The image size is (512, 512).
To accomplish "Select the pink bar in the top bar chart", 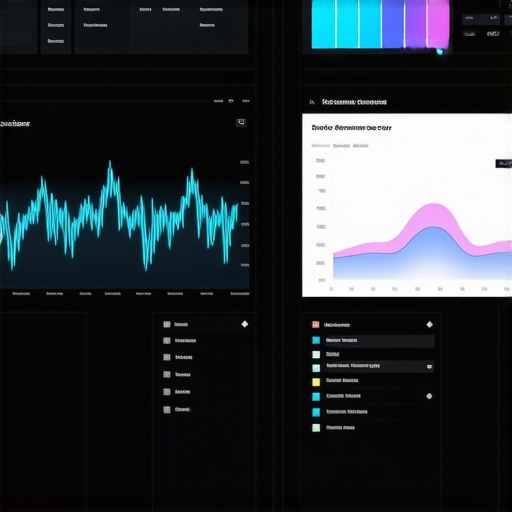I will (438, 23).
